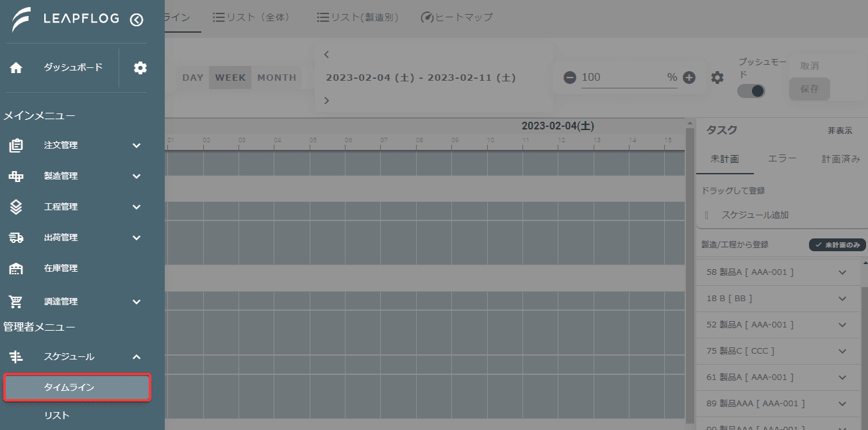Switch view to MONTH
868x430 pixels.
click(276, 78)
